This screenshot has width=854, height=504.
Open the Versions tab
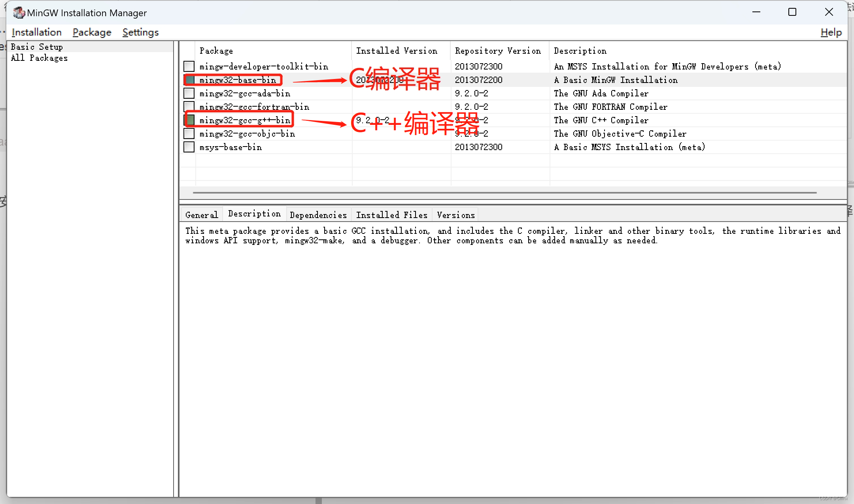[455, 215]
